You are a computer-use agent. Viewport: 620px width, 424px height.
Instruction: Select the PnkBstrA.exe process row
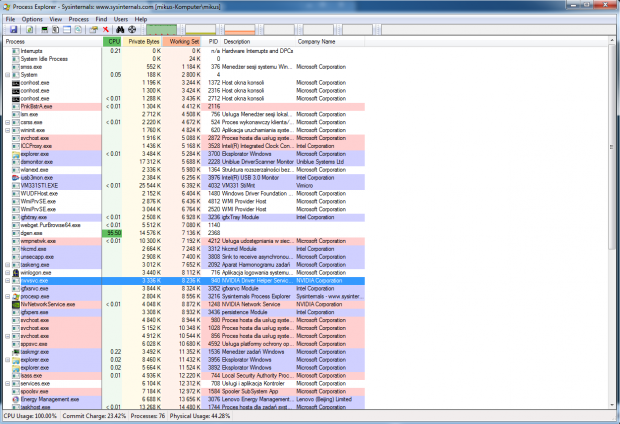coord(184,106)
